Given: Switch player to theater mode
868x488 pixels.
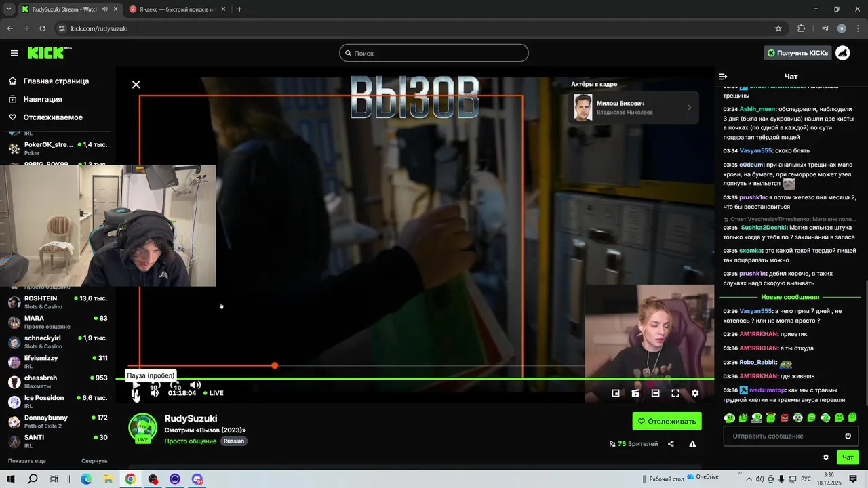Looking at the screenshot, I should [x=656, y=393].
